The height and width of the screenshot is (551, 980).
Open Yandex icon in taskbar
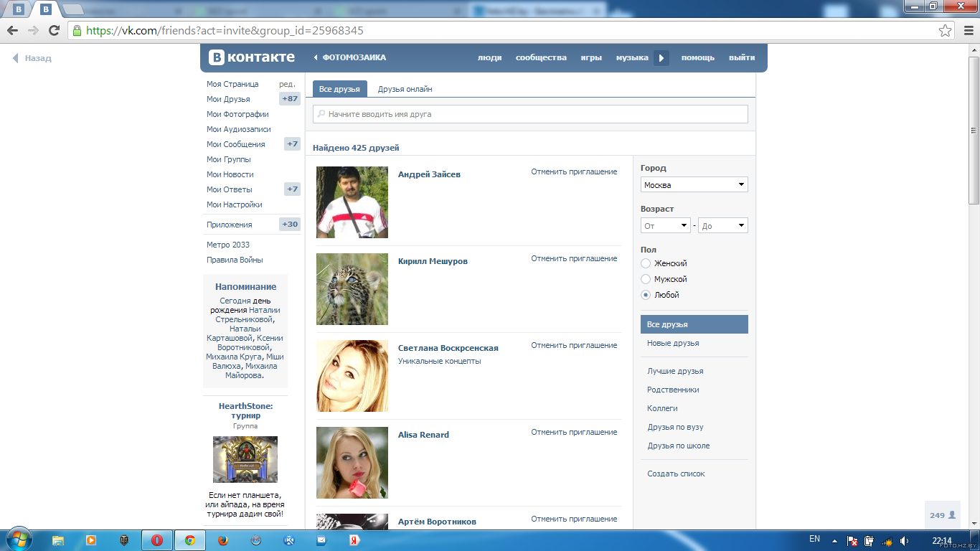pos(354,540)
